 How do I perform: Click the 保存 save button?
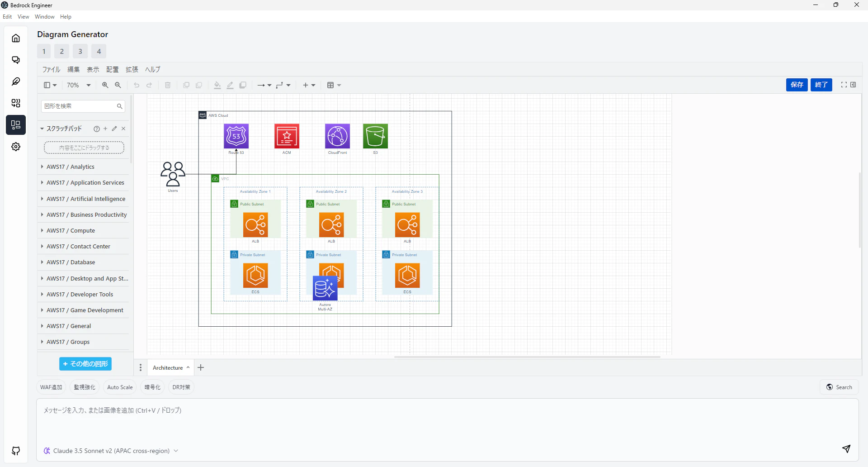click(797, 85)
